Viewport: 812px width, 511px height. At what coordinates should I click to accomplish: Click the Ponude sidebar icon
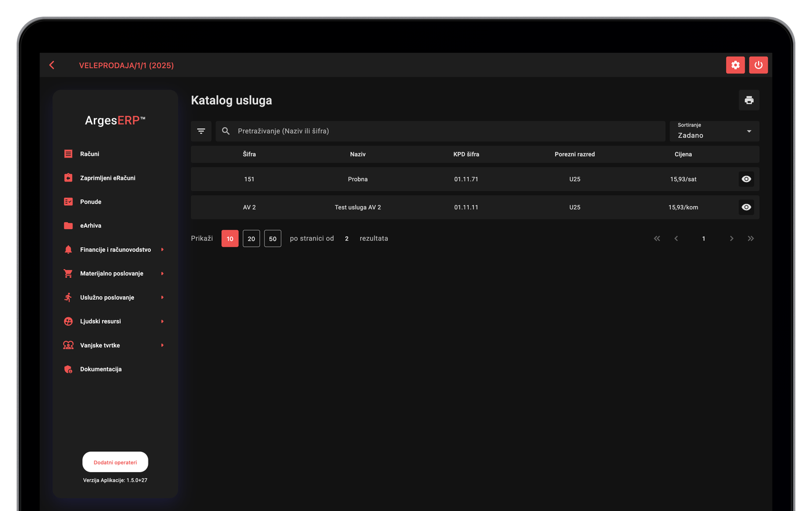point(68,202)
